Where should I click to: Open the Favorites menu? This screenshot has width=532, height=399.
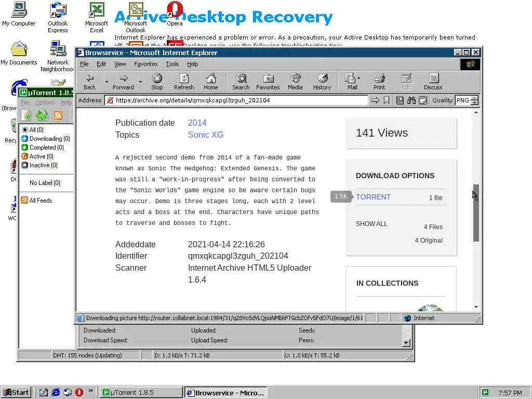click(x=145, y=64)
